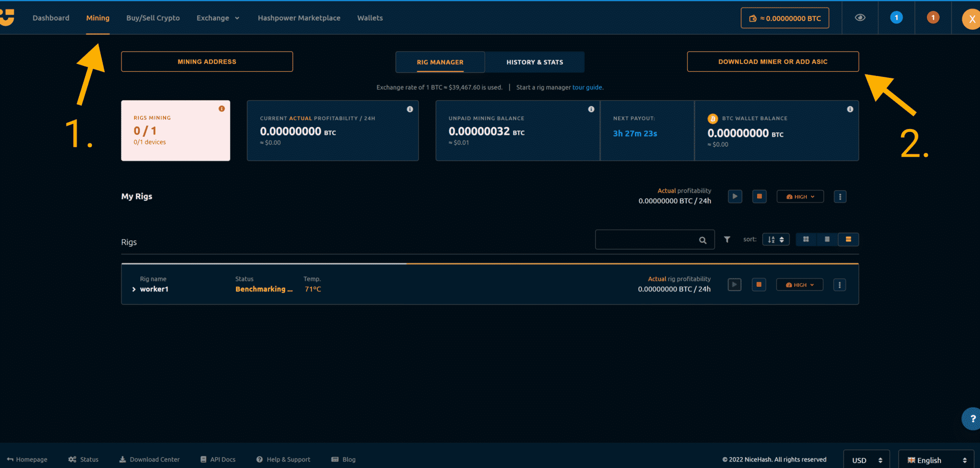Expand the worker1 rig row

pos(134,289)
